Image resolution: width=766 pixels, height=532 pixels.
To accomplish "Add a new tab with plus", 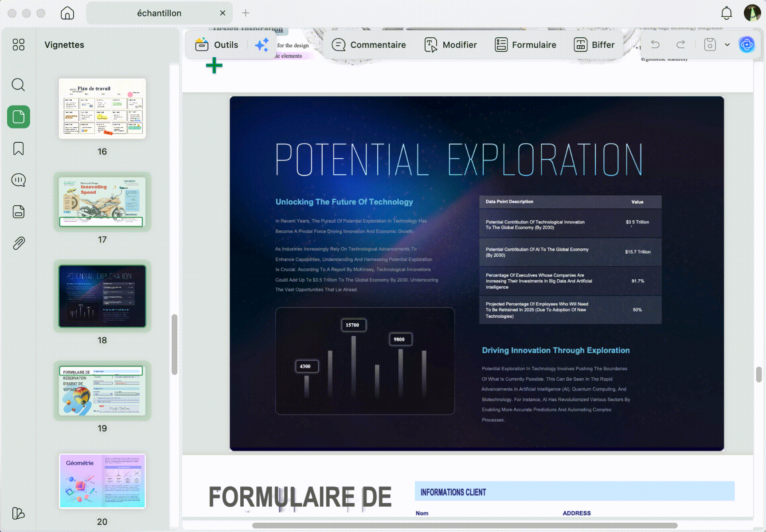I will [246, 13].
